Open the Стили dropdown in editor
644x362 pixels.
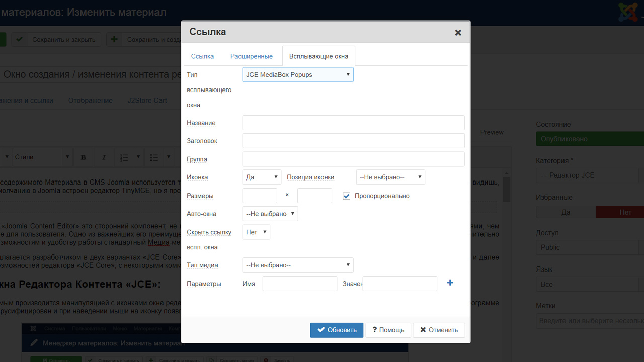(x=43, y=157)
